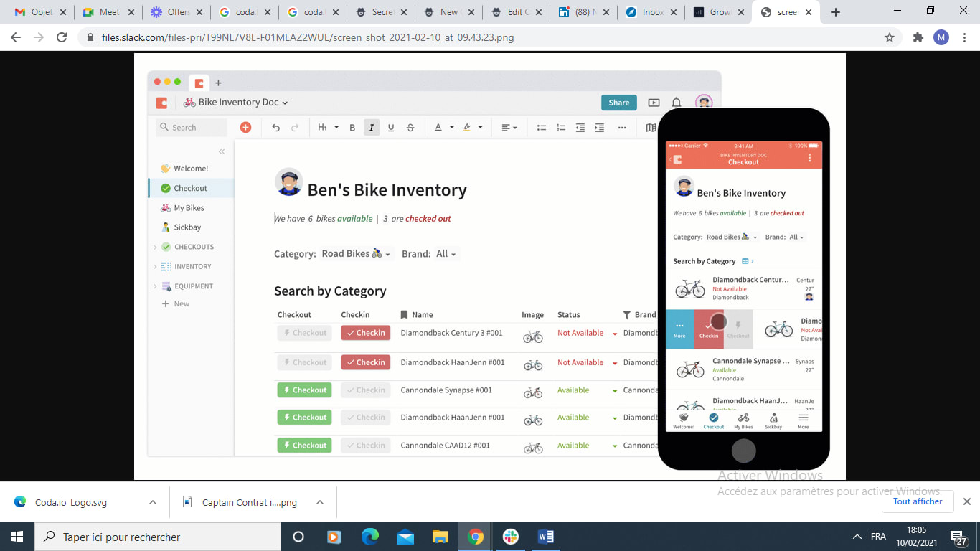Insert a numbered list from the toolbar
This screenshot has height=551, width=980.
561,128
